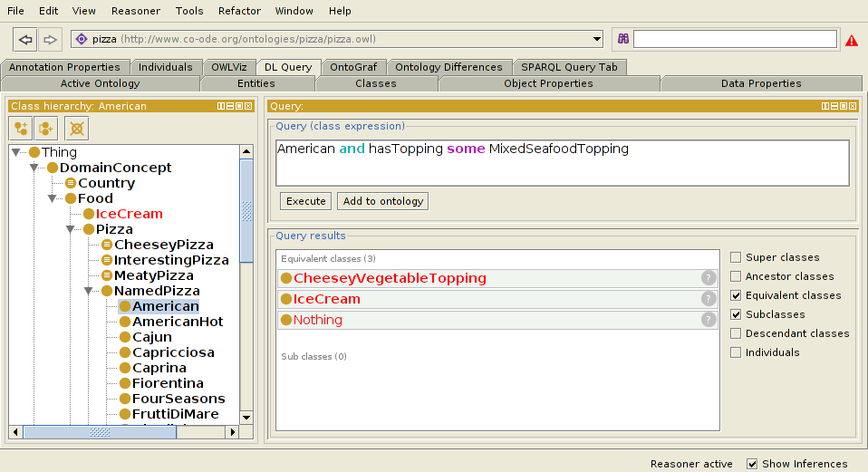
Task: Open the ontology URL dropdown arrow
Action: (x=596, y=39)
